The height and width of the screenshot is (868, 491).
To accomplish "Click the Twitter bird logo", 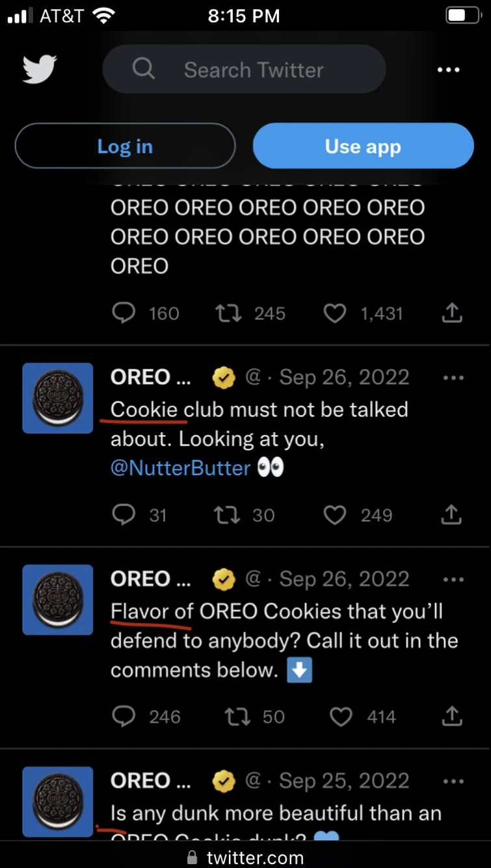I will tap(39, 69).
